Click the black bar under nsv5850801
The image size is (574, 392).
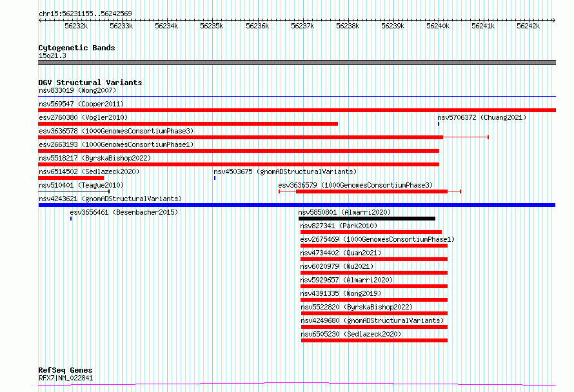(367, 219)
